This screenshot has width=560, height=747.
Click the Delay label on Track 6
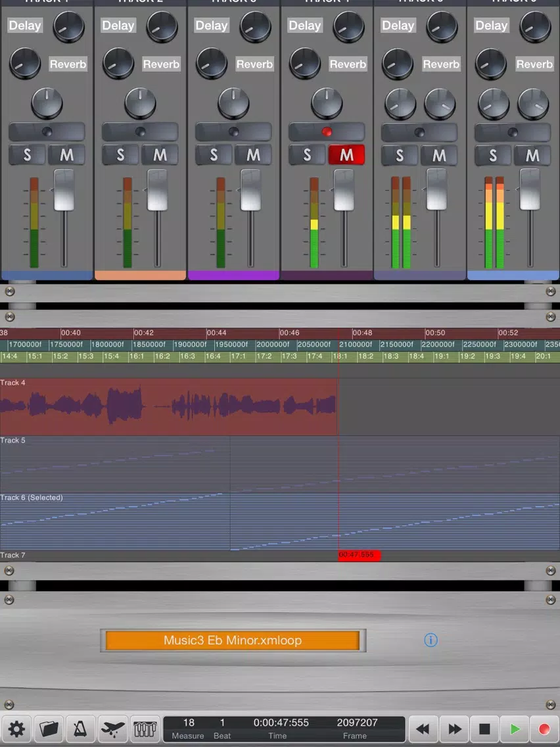[x=492, y=25]
